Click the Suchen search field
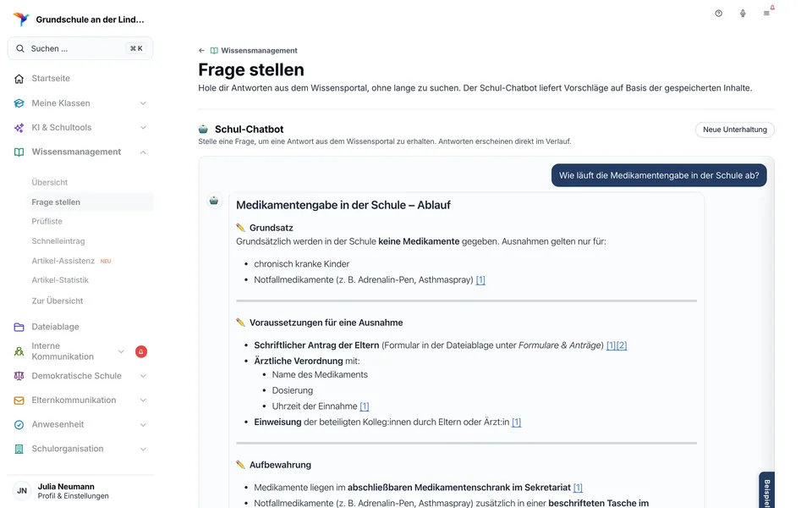The height and width of the screenshot is (508, 812). 80,48
